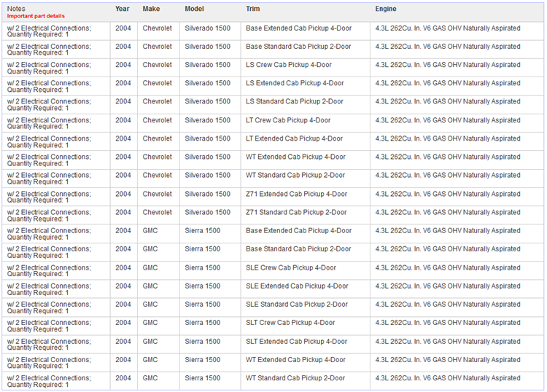
Task: Select the Trim column header
Action: (253, 9)
